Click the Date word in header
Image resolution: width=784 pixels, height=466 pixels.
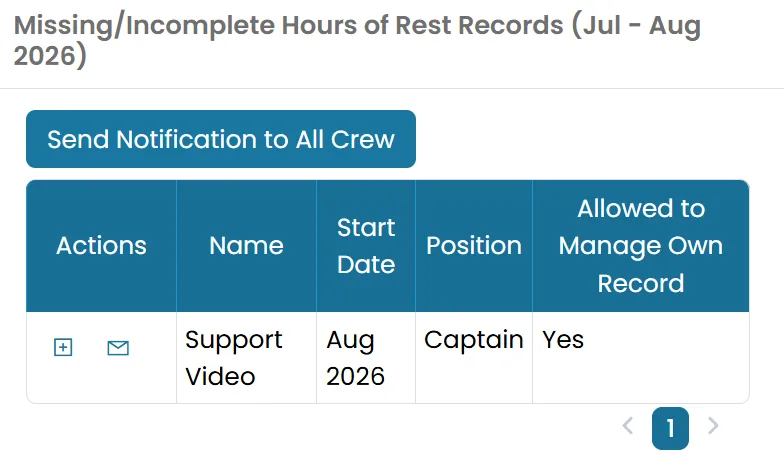366,264
